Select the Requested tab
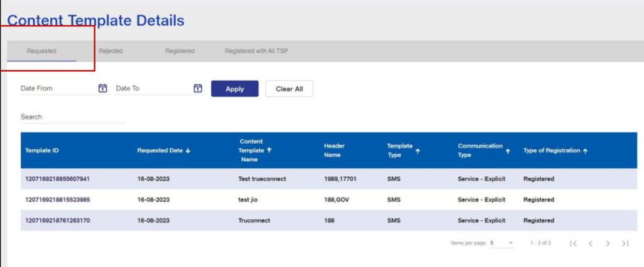Screen dimensions: 644x267 (x=42, y=51)
